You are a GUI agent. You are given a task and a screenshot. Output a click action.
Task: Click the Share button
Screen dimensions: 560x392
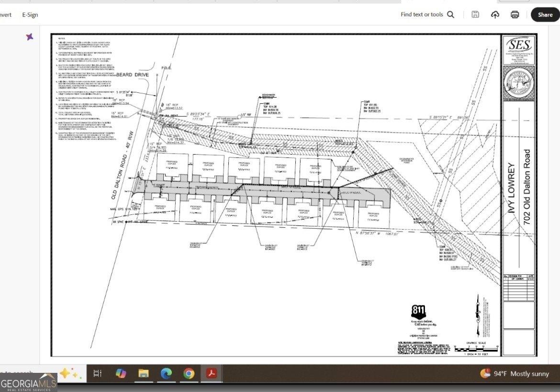(x=545, y=15)
